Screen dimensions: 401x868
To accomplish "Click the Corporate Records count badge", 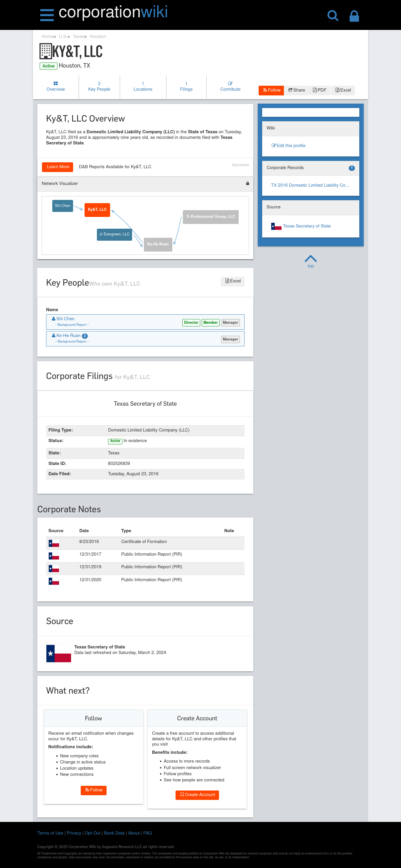I will coord(351,168).
